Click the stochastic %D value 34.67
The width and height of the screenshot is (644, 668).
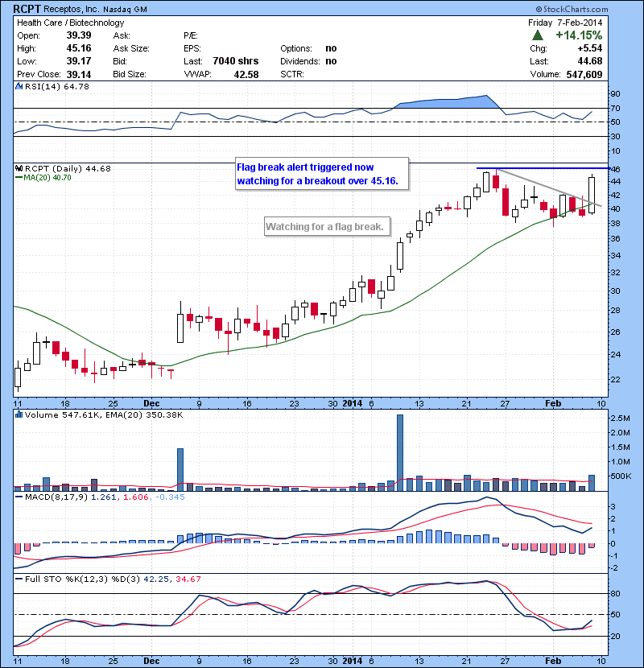[188, 579]
